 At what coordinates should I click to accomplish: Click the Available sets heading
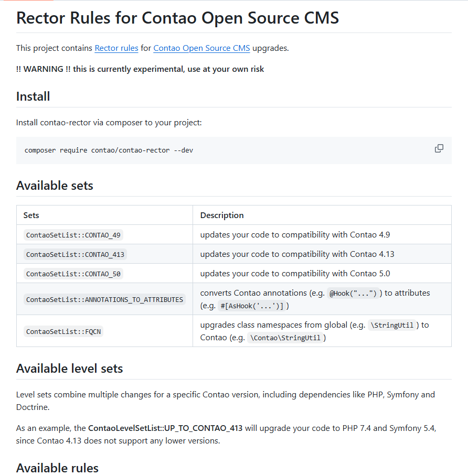(55, 186)
